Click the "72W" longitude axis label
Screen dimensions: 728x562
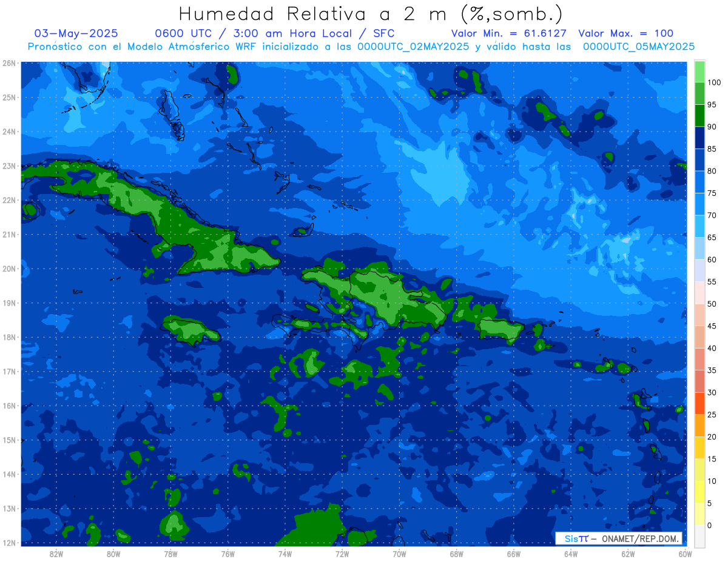342,554
